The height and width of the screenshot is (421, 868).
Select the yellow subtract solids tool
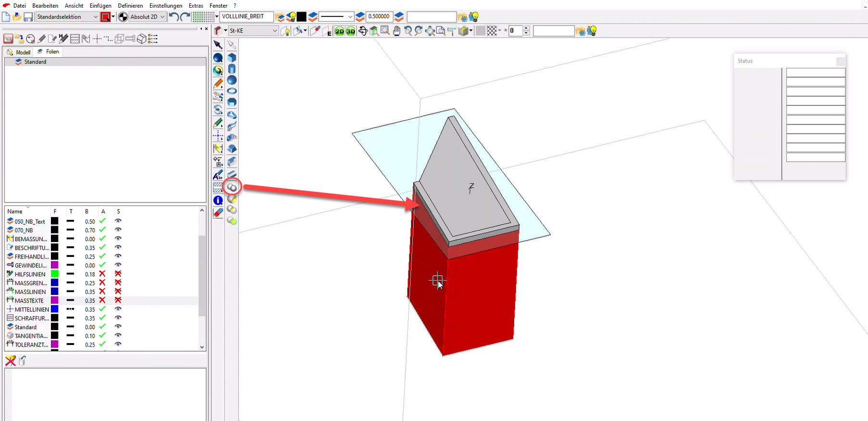[232, 199]
